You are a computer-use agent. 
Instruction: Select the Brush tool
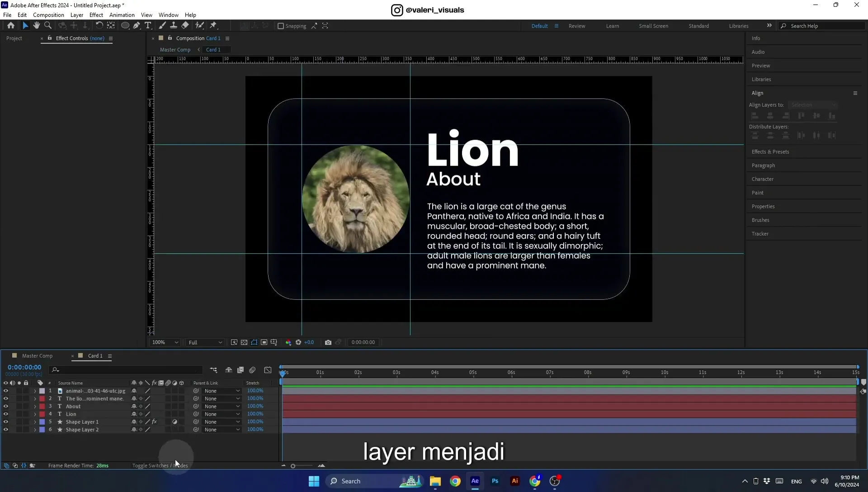tap(162, 26)
